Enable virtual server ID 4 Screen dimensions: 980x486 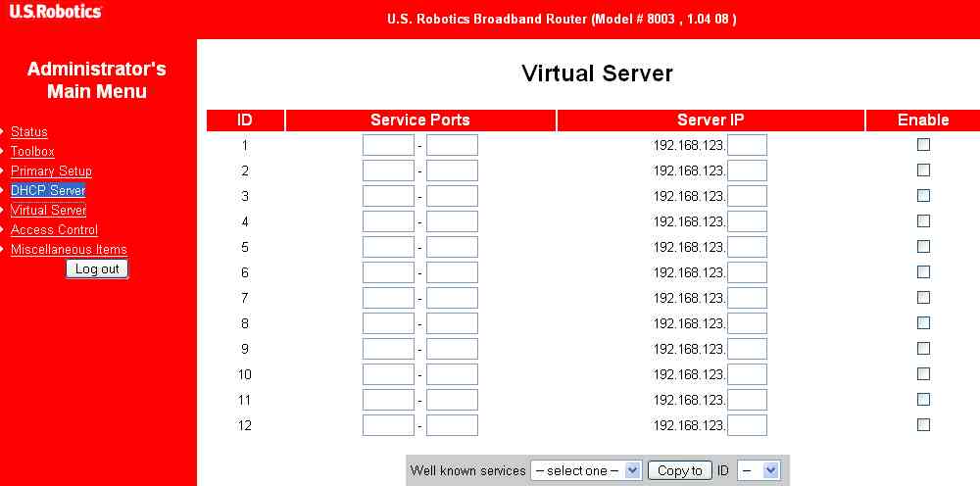click(x=923, y=221)
